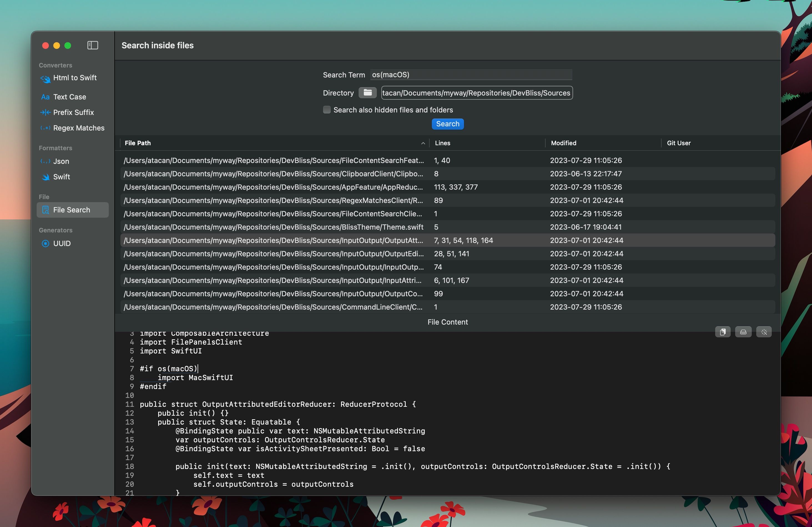812x527 pixels.
Task: Enable Search also hidden files and folders
Action: [327, 110]
